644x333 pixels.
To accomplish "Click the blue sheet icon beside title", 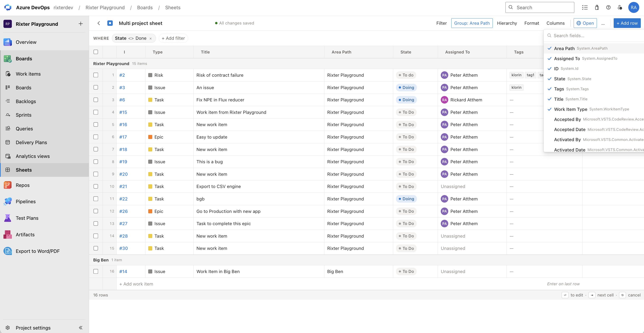I will point(110,23).
